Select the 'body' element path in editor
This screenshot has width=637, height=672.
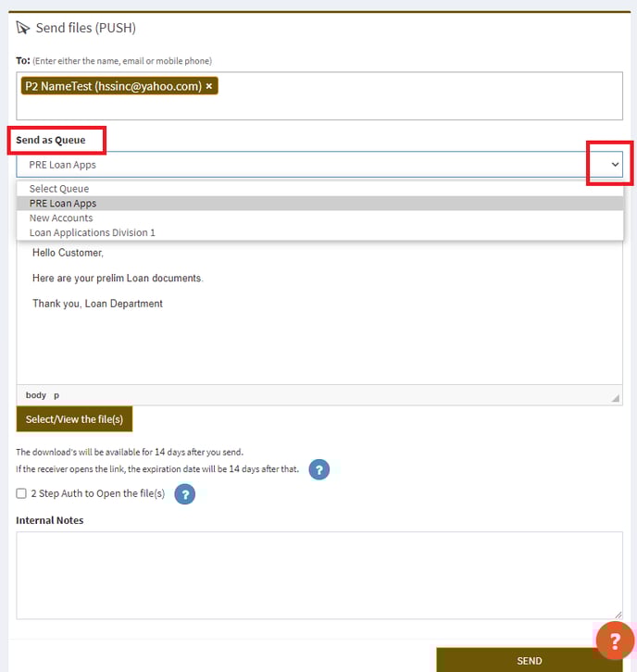tap(36, 395)
